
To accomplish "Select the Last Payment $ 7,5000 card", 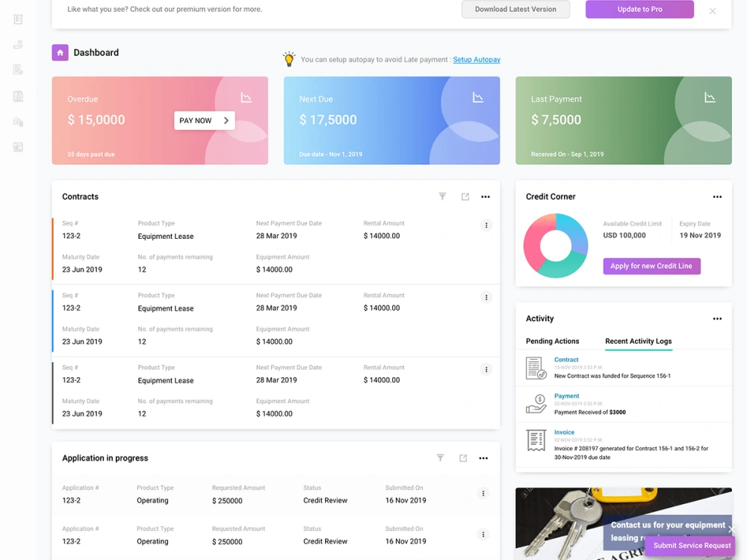I will [x=624, y=120].
